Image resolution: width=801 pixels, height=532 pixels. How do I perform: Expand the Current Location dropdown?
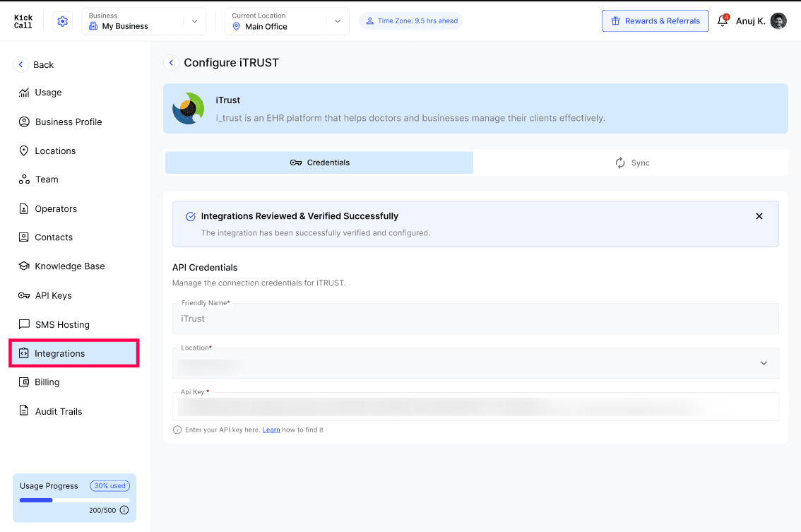338,21
